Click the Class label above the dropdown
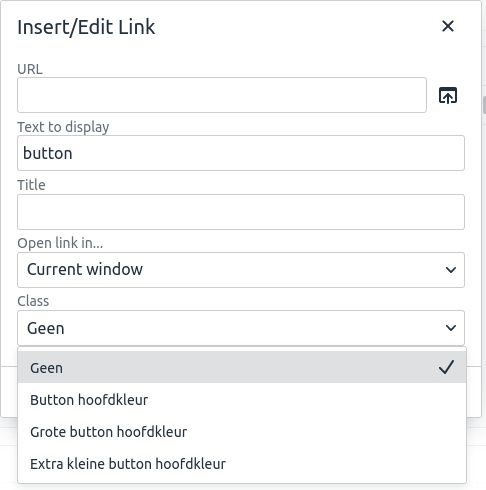This screenshot has height=490, width=486. tap(33, 301)
